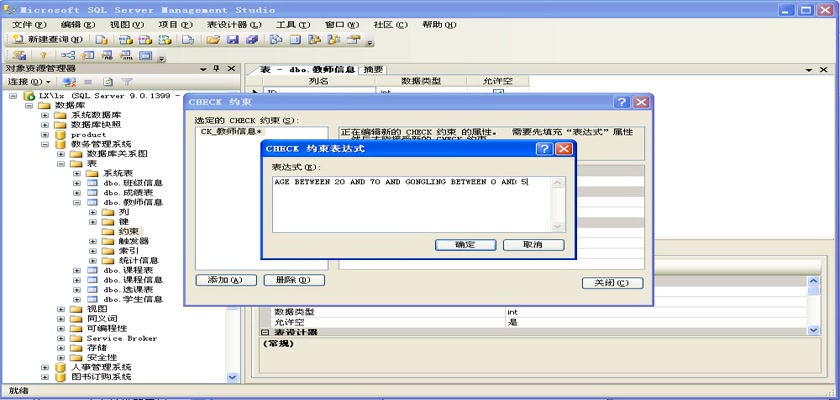Open the 连接 (Connect) dropdown in Object Explorer
Screen dimensions: 840x400
tap(29, 82)
